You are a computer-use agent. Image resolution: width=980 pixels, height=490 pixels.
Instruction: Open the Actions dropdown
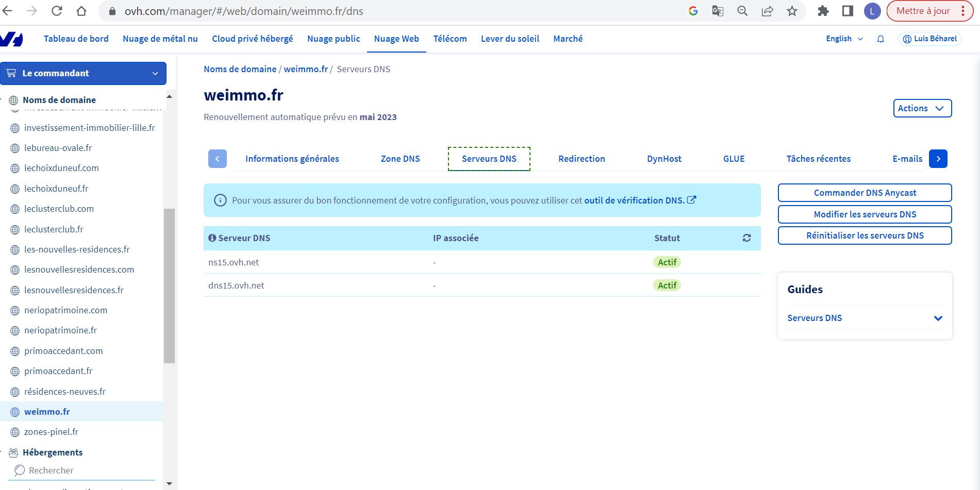tap(922, 108)
